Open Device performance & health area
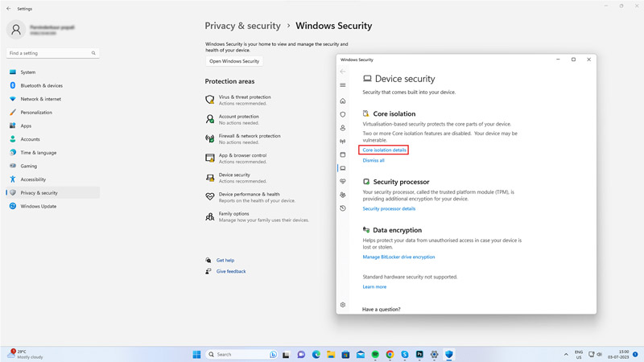Screen dimensions: 644x362 click(x=250, y=197)
